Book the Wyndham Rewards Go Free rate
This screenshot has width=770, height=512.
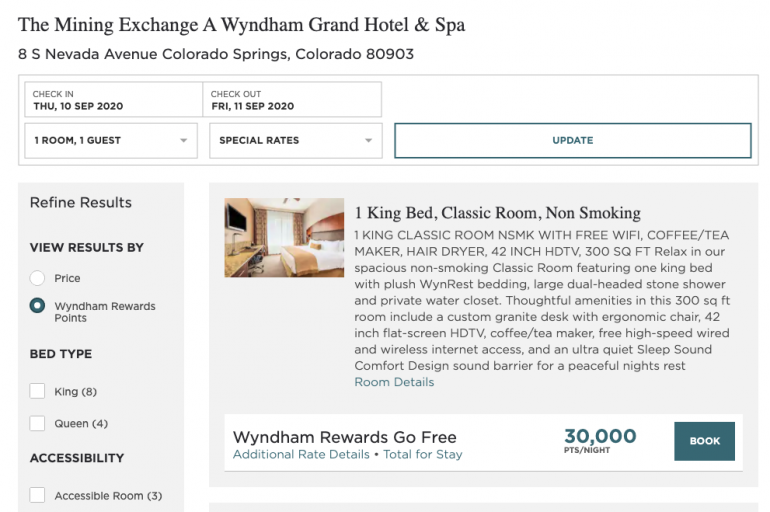tap(704, 441)
